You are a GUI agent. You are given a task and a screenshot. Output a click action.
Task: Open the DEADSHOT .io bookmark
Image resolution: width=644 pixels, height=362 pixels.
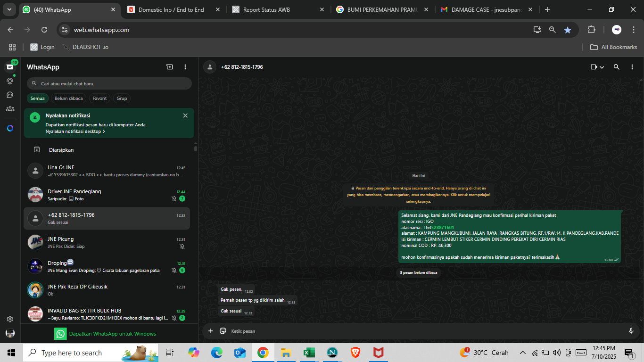tap(85, 47)
